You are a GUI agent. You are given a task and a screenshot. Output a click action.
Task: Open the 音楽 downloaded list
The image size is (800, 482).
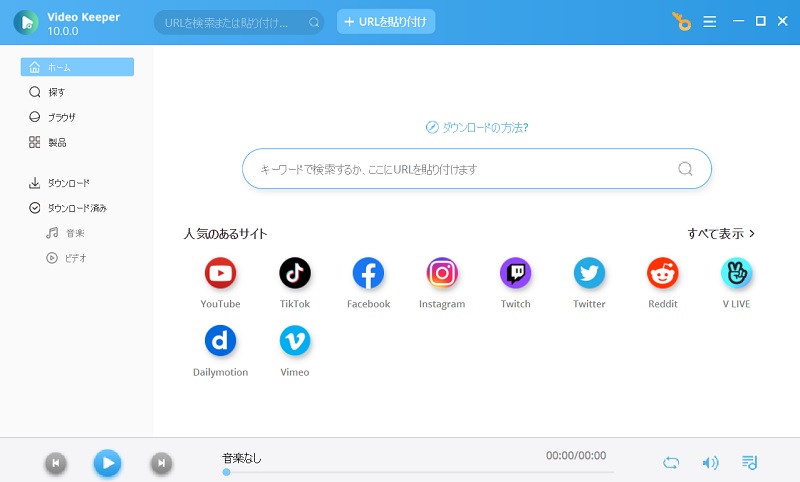pos(77,233)
